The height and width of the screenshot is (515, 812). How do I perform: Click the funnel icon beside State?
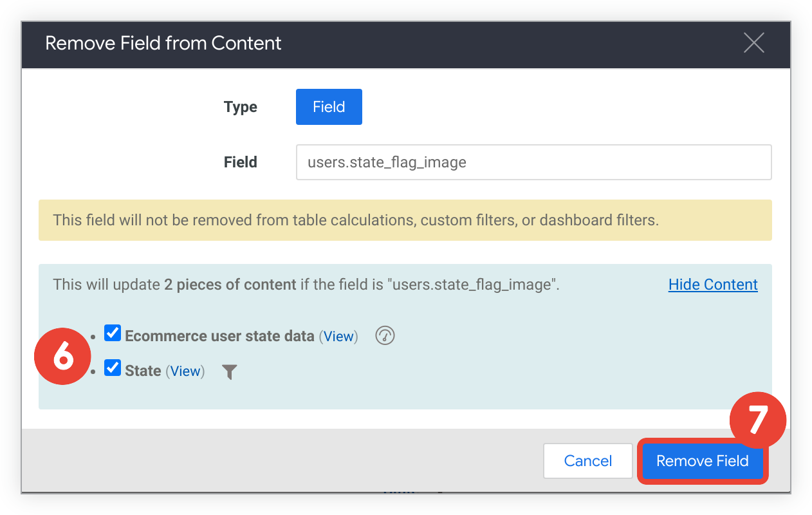click(x=230, y=371)
